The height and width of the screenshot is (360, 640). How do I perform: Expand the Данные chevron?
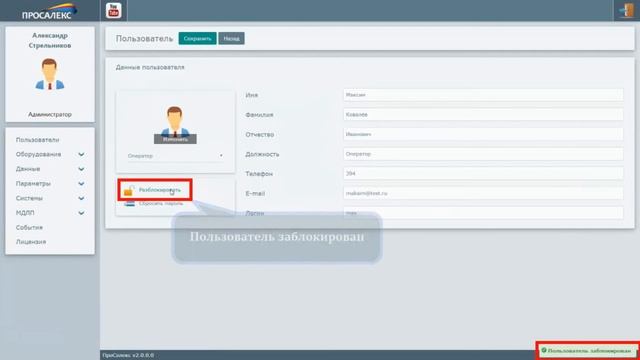[x=81, y=169]
